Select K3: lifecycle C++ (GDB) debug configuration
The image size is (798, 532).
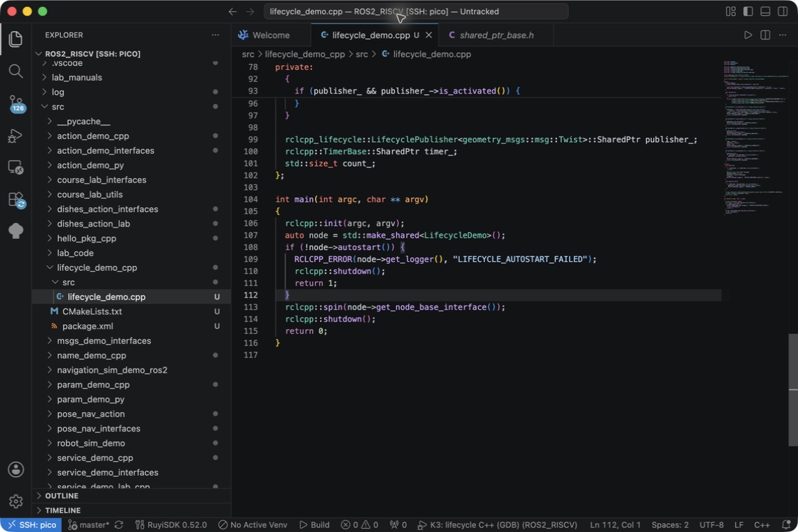coord(497,525)
